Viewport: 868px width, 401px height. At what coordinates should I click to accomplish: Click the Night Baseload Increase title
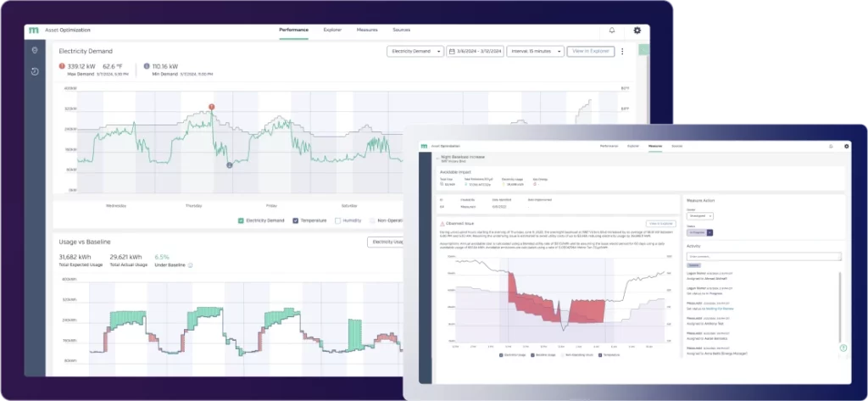[x=463, y=158]
